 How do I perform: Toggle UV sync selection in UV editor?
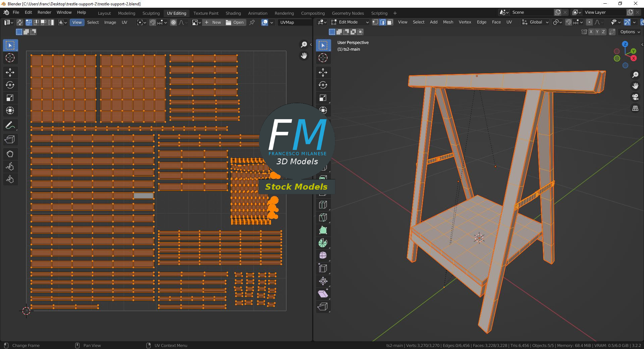(20, 22)
